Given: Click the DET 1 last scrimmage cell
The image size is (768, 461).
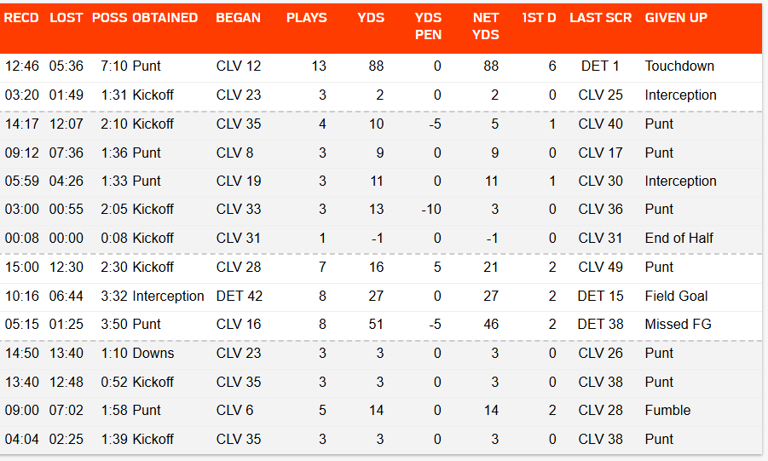Looking at the screenshot, I should coord(600,66).
